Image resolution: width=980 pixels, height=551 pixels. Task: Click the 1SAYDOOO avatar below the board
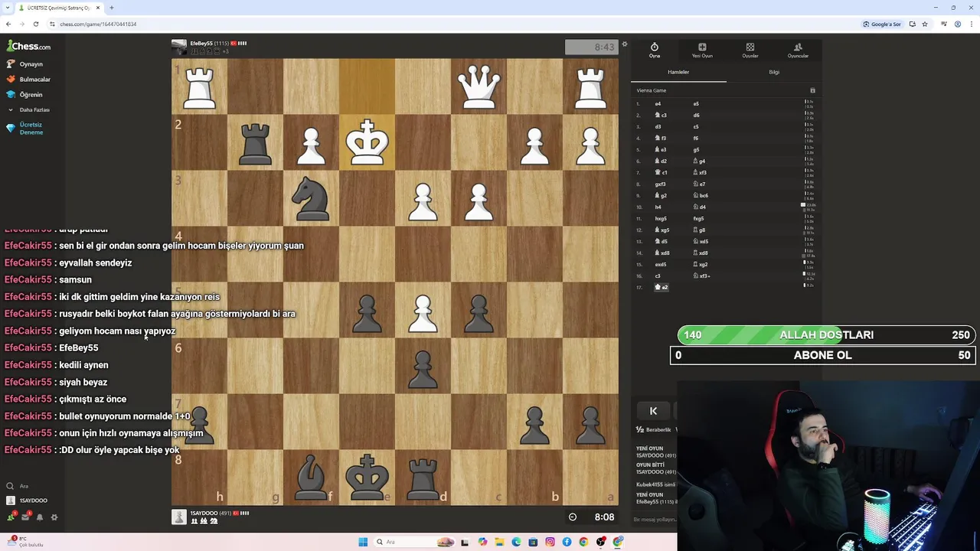[179, 517]
